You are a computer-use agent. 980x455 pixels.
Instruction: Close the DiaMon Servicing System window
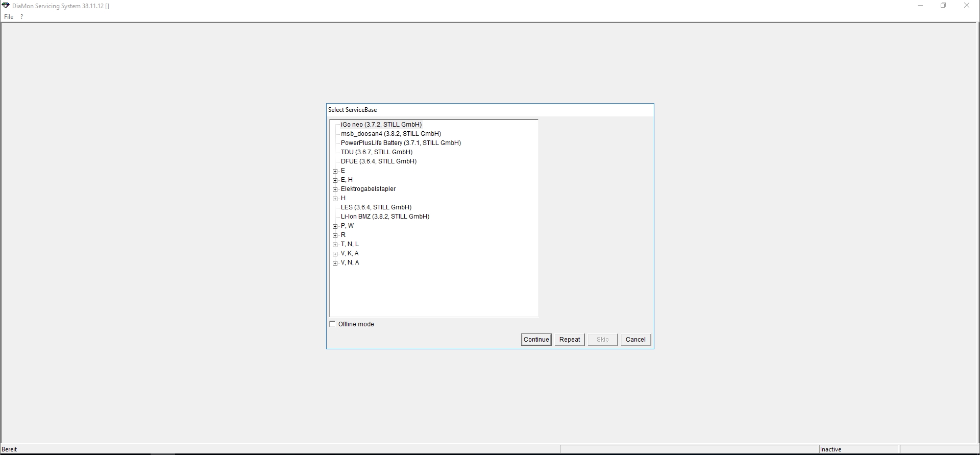[x=967, y=6]
